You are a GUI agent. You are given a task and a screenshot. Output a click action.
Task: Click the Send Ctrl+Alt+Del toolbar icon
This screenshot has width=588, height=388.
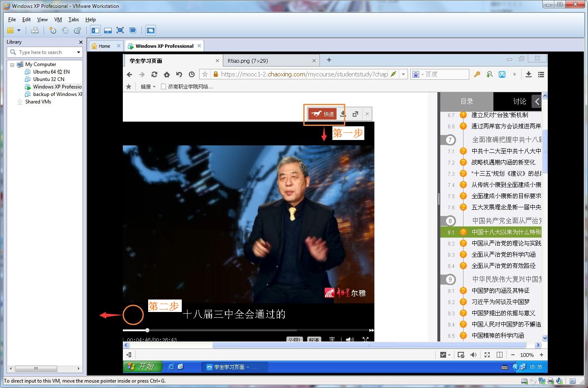[35, 30]
